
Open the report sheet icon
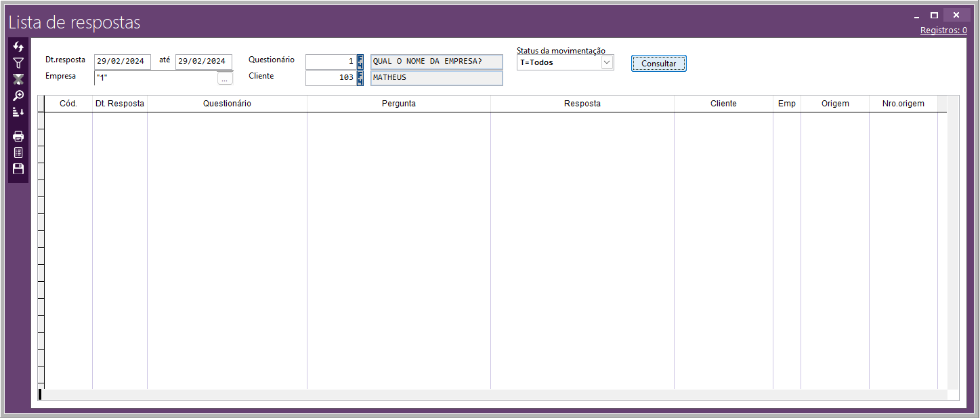(x=18, y=152)
